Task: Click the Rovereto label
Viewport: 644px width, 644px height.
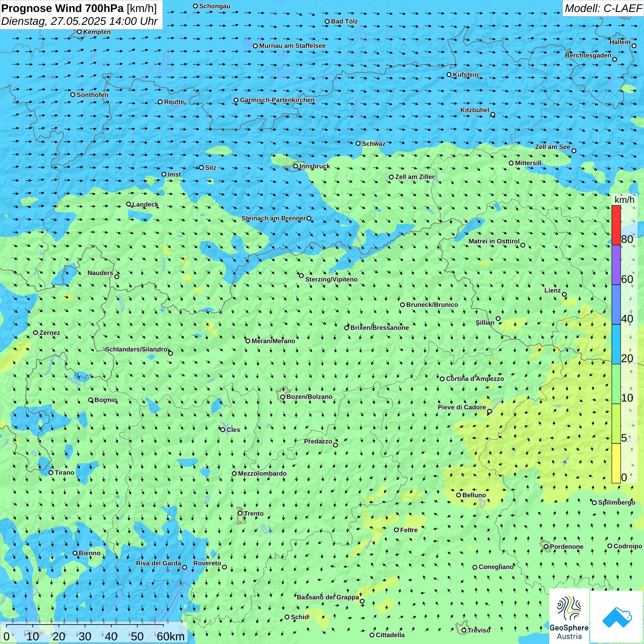Action: click(x=207, y=563)
